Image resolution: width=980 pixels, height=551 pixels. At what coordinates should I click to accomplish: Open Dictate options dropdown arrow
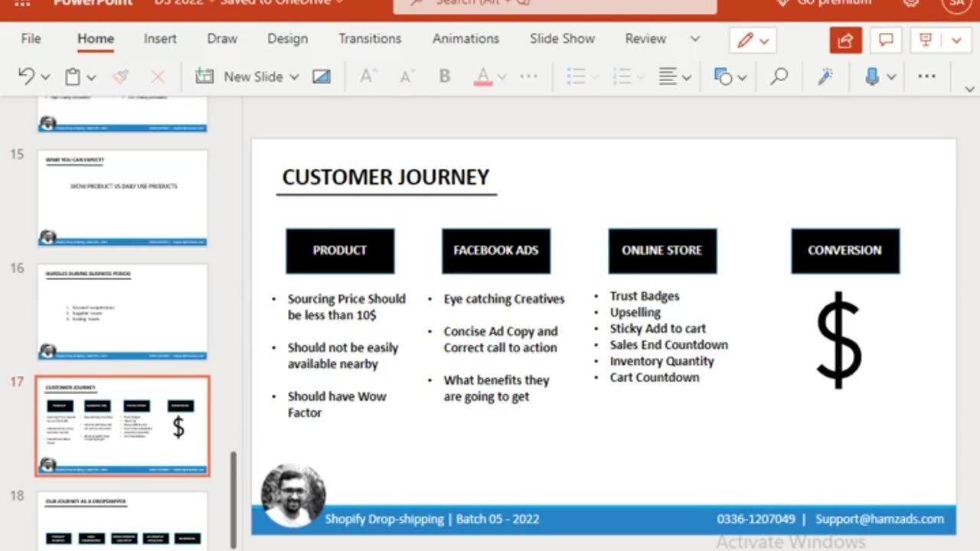click(891, 77)
